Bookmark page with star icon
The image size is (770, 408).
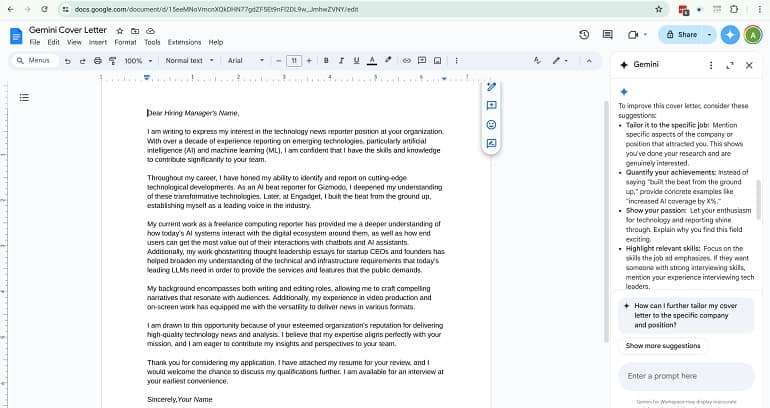(x=659, y=9)
